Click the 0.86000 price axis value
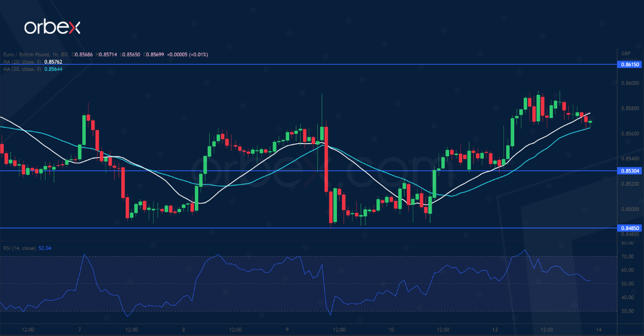 [631, 83]
